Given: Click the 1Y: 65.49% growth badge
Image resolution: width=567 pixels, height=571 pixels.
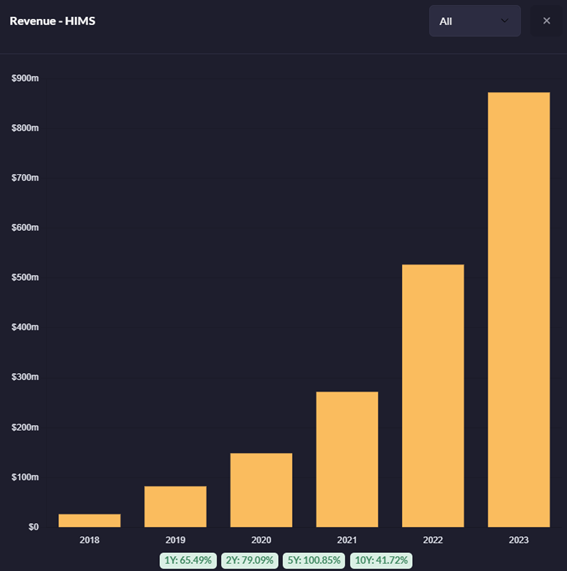Looking at the screenshot, I should click(188, 560).
